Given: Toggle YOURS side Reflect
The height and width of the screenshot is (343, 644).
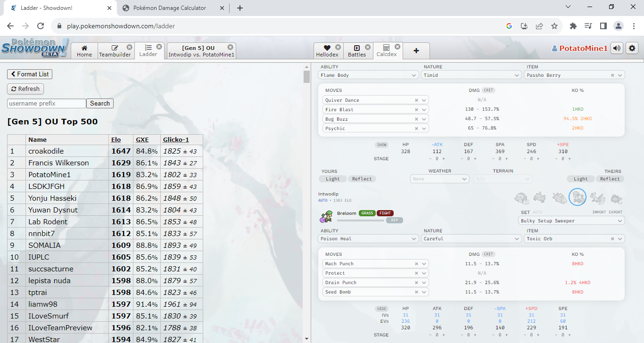Looking at the screenshot, I should 362,179.
